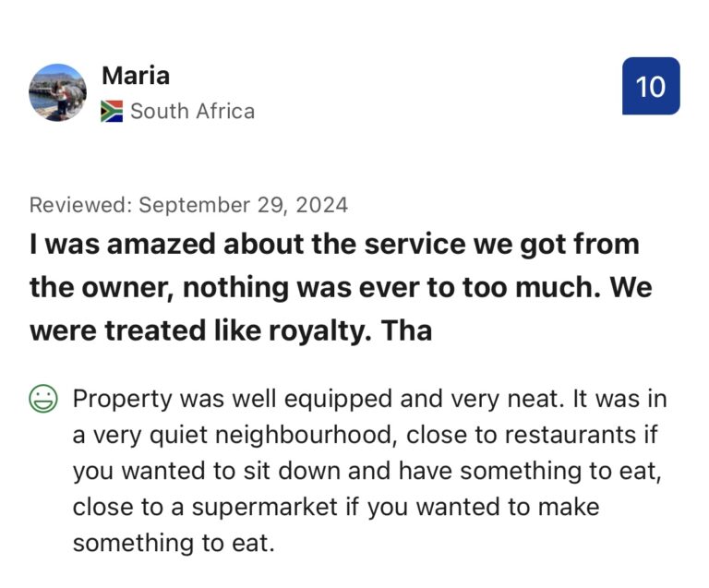Click the South Africa flag icon
Image resolution: width=709 pixels, height=588 pixels.
112,112
